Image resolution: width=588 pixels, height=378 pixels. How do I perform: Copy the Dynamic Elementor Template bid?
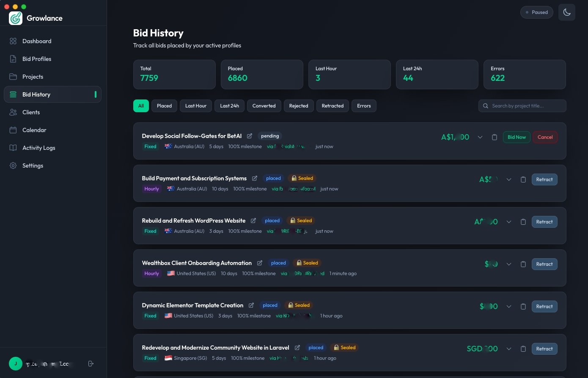(523, 306)
